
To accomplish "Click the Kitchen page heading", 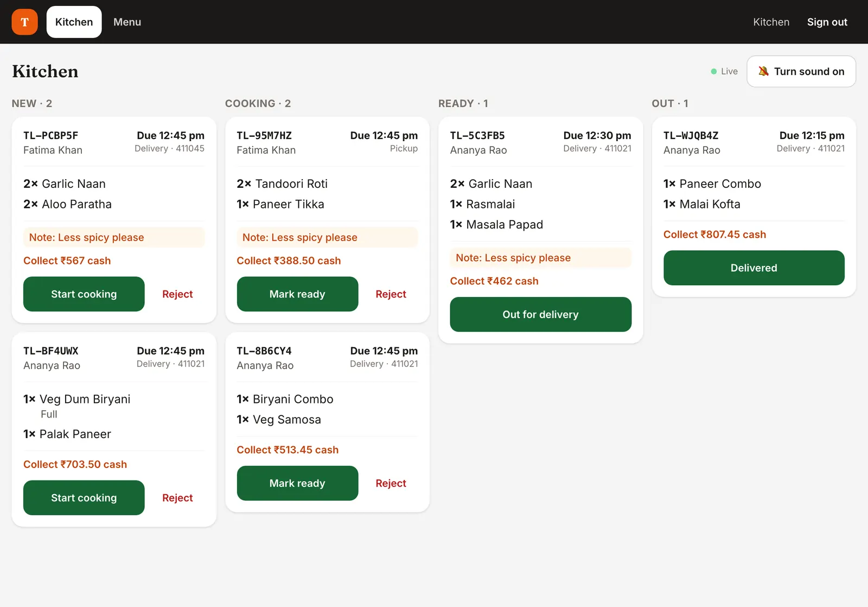I will [x=45, y=71].
